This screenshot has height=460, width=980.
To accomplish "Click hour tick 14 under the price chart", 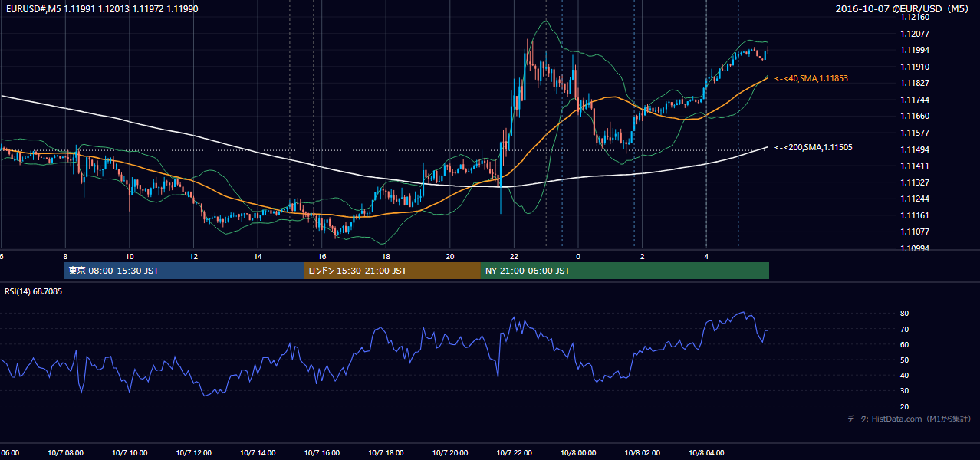I will point(258,257).
